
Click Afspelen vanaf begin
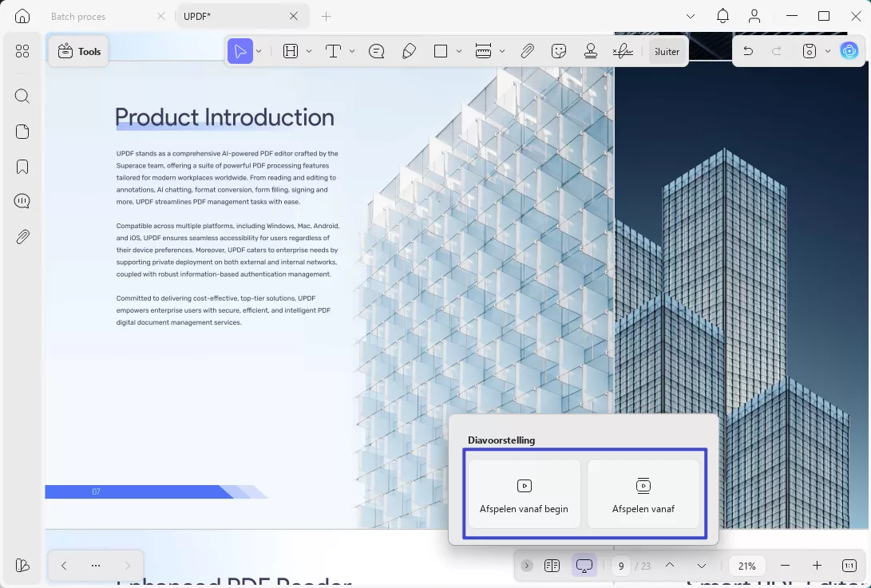pos(524,494)
